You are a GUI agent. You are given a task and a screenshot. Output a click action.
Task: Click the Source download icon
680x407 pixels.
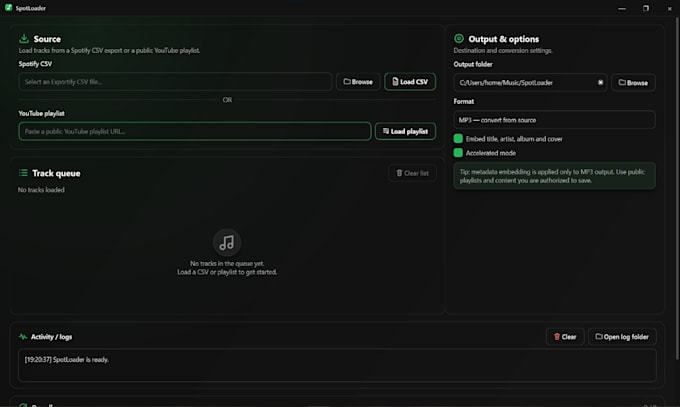(24, 39)
